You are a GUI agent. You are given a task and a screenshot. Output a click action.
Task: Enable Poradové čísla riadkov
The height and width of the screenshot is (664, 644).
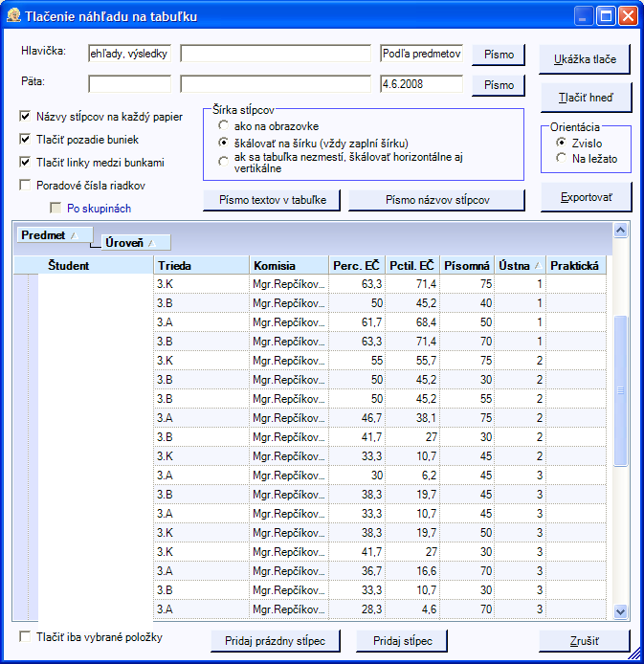tap(25, 185)
